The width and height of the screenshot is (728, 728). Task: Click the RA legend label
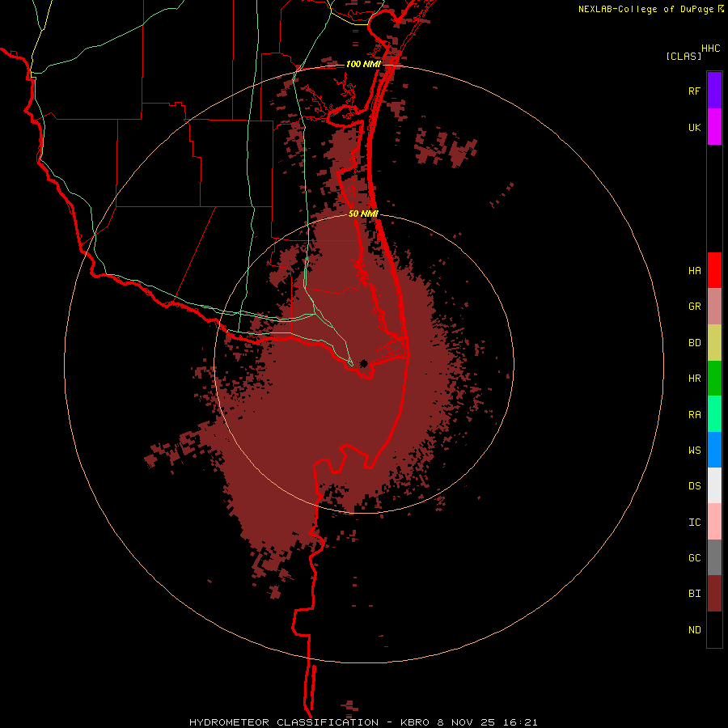click(694, 415)
